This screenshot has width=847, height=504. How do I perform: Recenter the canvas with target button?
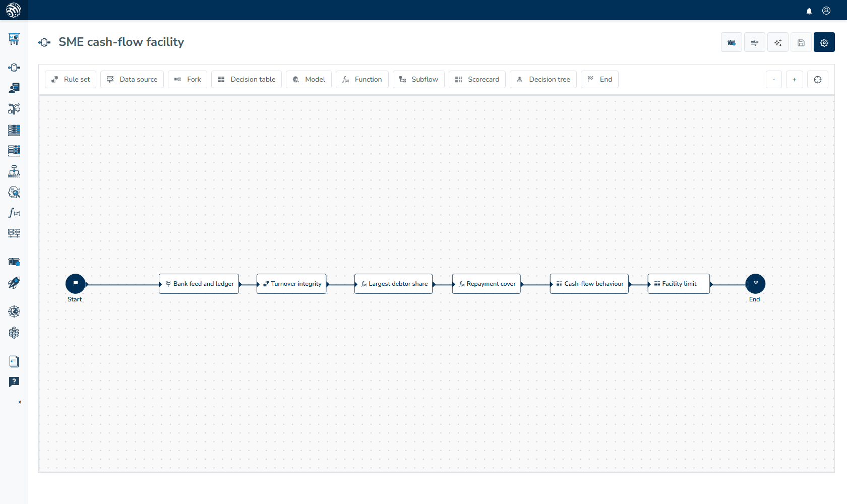(x=818, y=79)
